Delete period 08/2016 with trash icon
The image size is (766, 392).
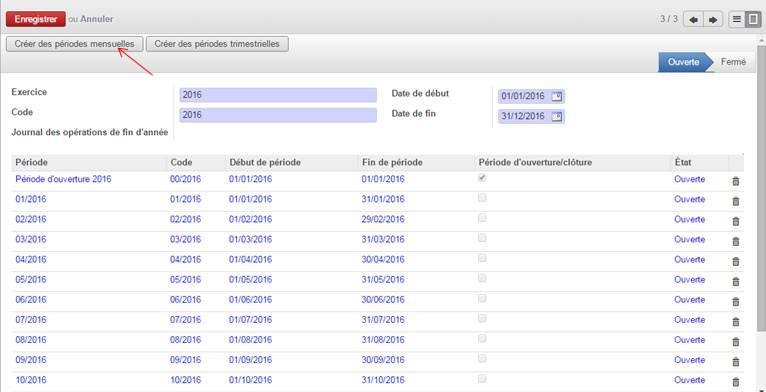point(736,342)
